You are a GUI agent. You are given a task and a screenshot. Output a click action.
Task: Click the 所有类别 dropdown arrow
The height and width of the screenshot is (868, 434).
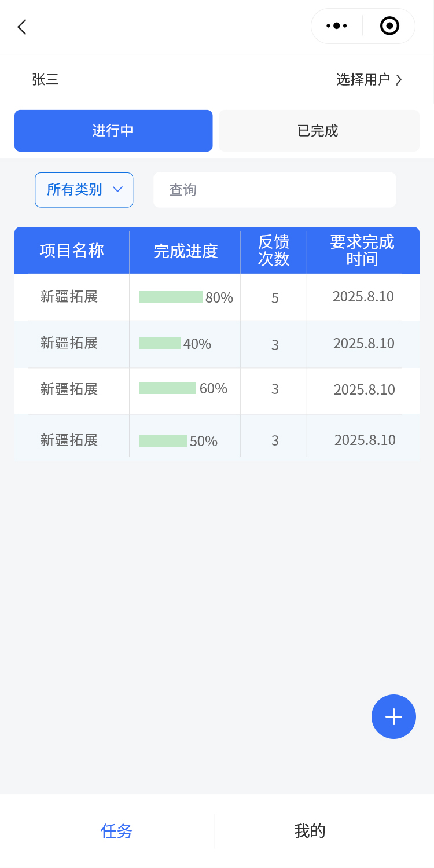(x=117, y=189)
